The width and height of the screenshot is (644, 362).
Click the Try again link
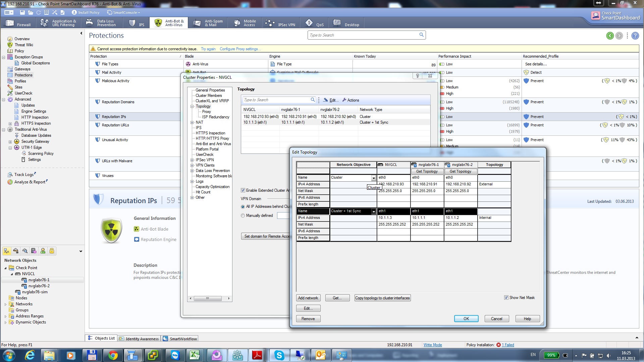pyautogui.click(x=208, y=49)
